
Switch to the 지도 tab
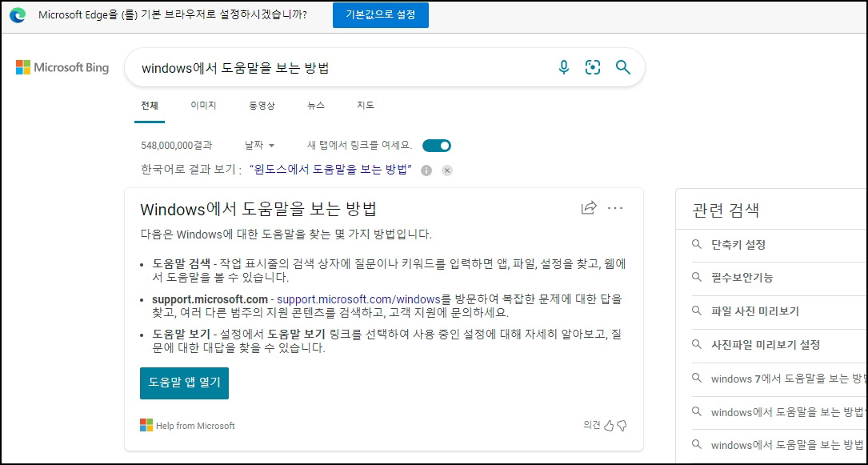366,105
